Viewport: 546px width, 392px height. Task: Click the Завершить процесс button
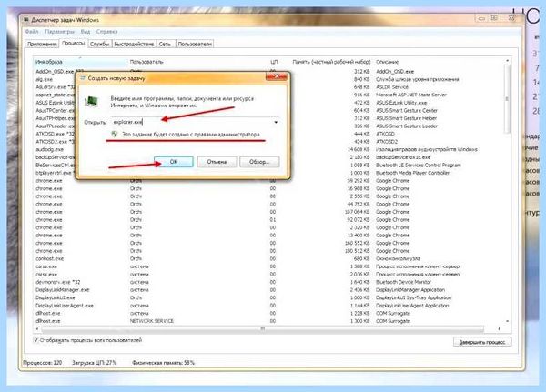click(482, 342)
